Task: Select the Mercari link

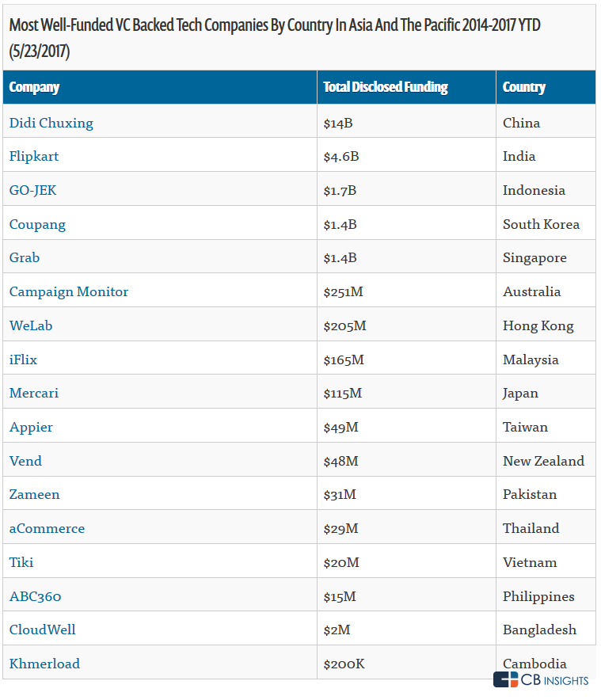Action: pos(34,393)
